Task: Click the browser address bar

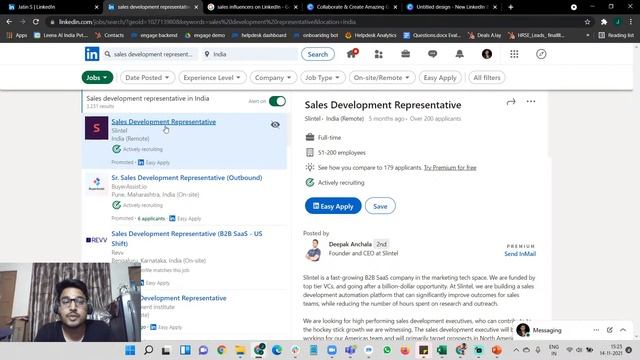Action: click(x=314, y=22)
